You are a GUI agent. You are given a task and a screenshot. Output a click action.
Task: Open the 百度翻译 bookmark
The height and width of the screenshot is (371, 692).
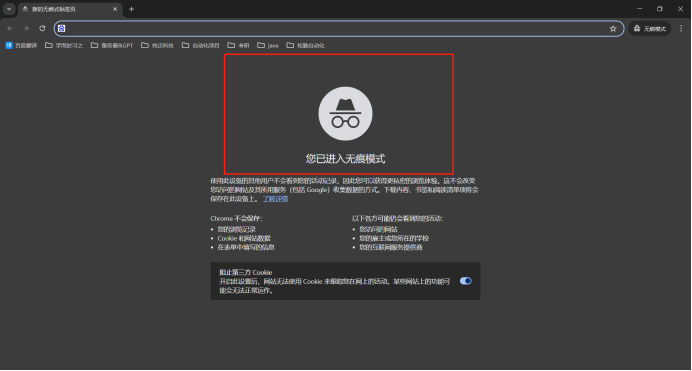[x=21, y=45]
